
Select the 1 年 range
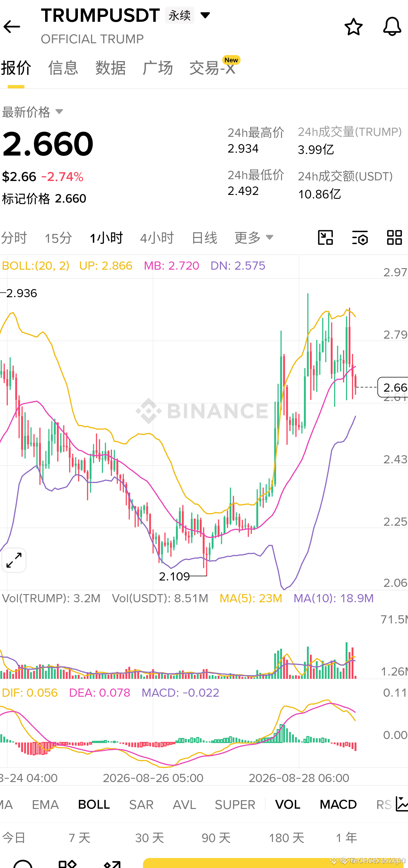click(347, 838)
